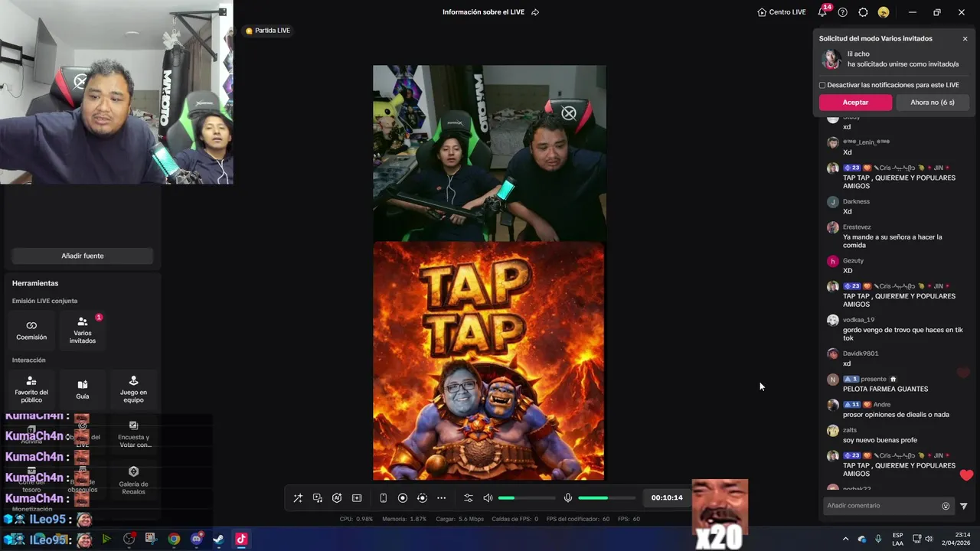Close the Varios invitados request popup
Viewport: 980px width, 551px height.
(x=965, y=38)
